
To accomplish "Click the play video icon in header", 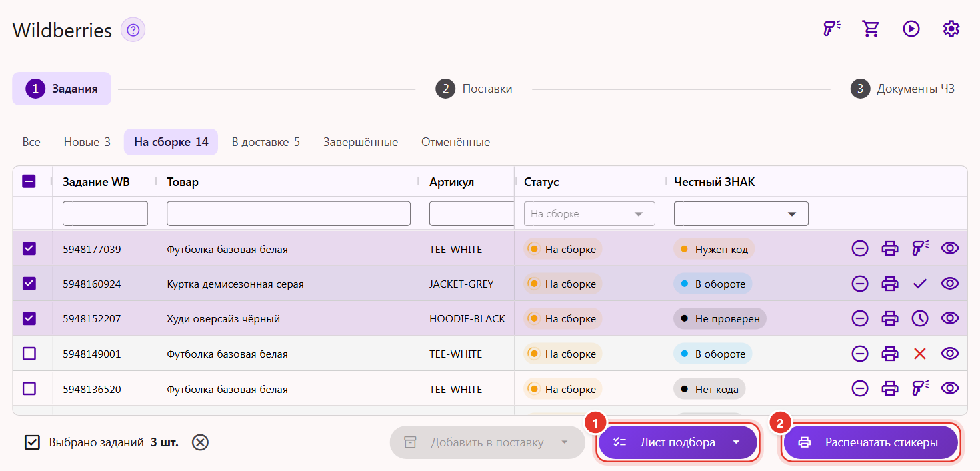I will pos(911,29).
